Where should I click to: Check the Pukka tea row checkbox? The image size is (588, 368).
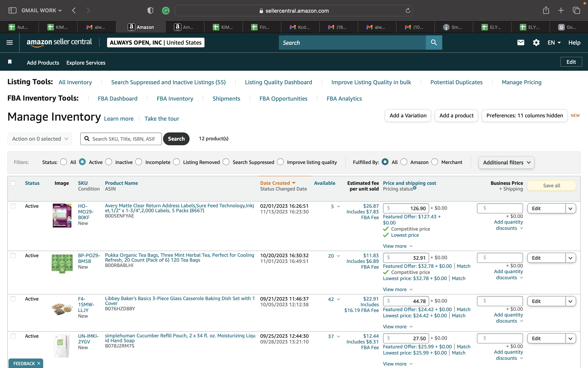click(13, 256)
